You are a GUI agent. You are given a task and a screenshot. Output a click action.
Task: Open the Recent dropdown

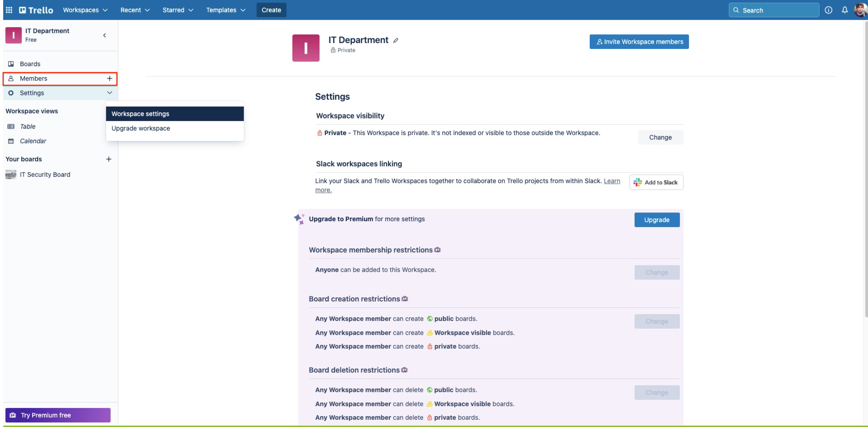(135, 10)
